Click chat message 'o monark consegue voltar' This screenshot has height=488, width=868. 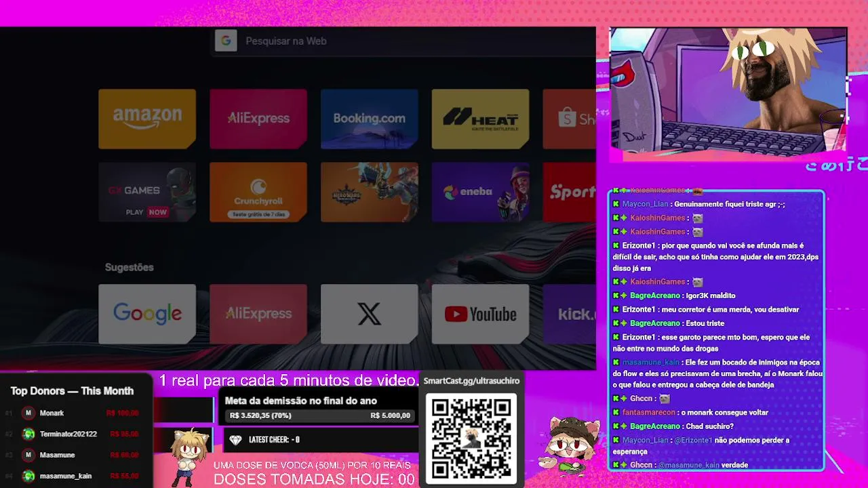(725, 412)
